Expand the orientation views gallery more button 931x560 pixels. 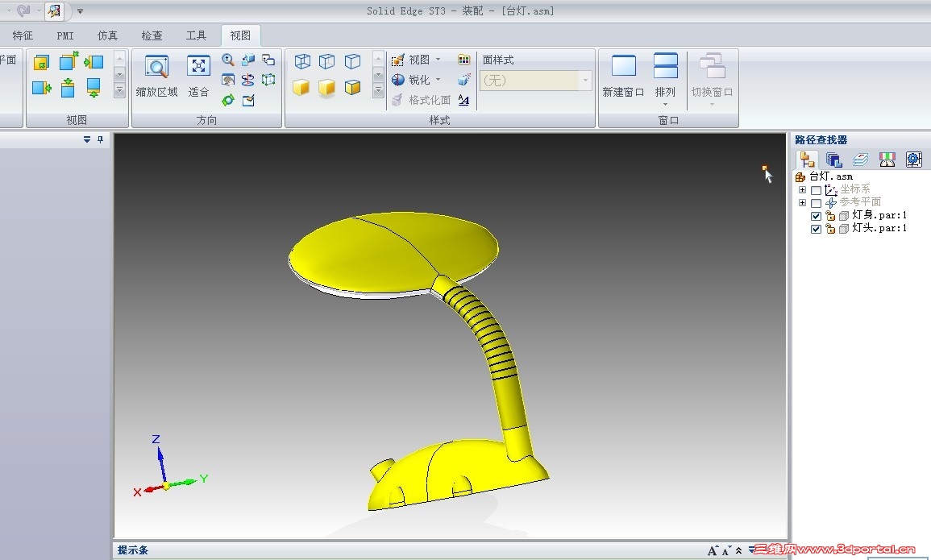click(119, 91)
